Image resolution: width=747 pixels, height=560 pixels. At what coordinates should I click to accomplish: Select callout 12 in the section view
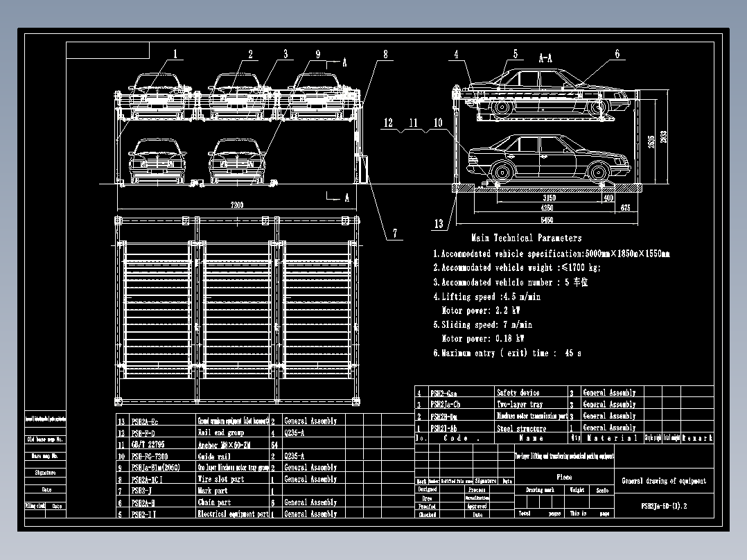click(x=388, y=123)
